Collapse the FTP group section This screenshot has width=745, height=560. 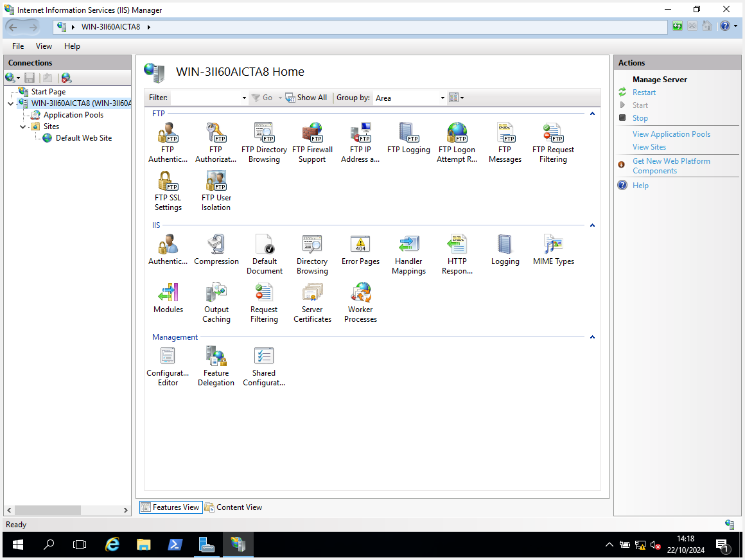pyautogui.click(x=592, y=114)
